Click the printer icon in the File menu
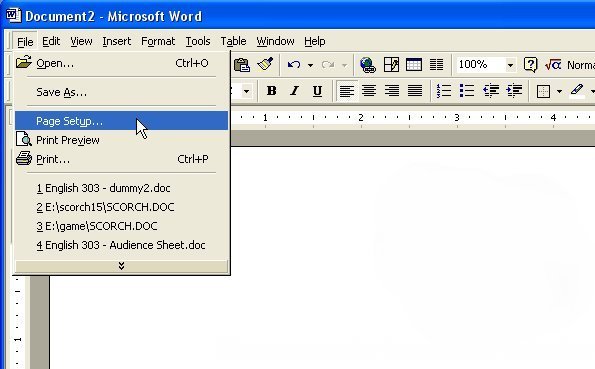595x369 pixels. pyautogui.click(x=24, y=158)
